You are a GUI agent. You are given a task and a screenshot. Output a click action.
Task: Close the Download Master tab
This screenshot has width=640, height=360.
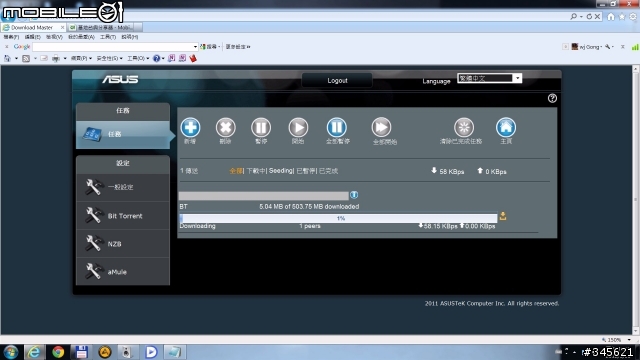click(62, 27)
